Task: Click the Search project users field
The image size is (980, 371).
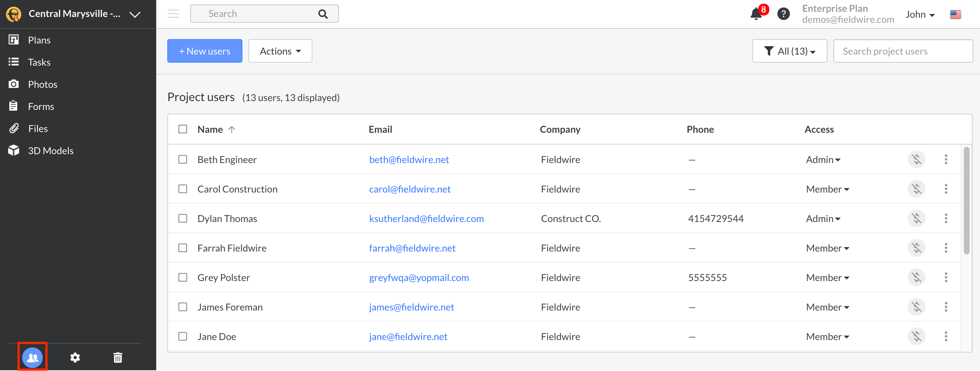Action: 903,51
